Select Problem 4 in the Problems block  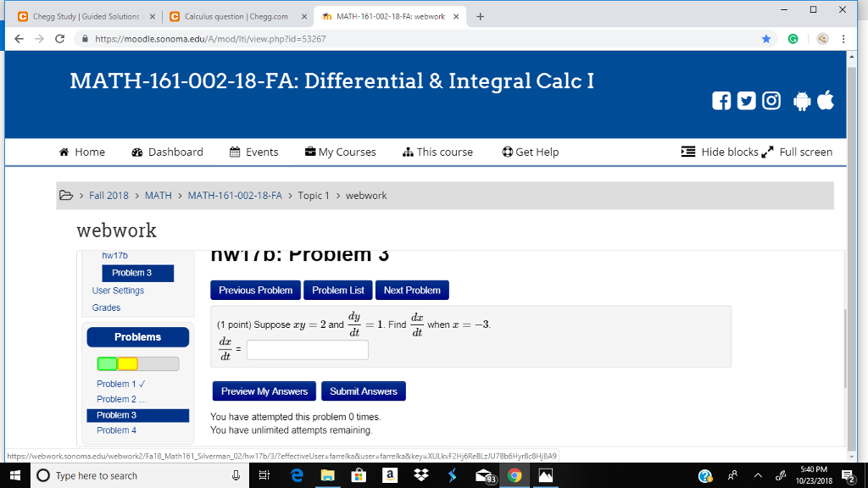click(115, 430)
